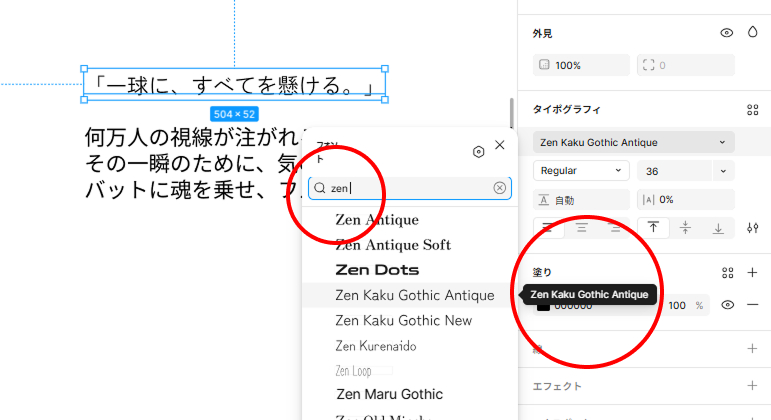
Task: Toggle layer visibility eye in 外見 section
Action: [727, 33]
